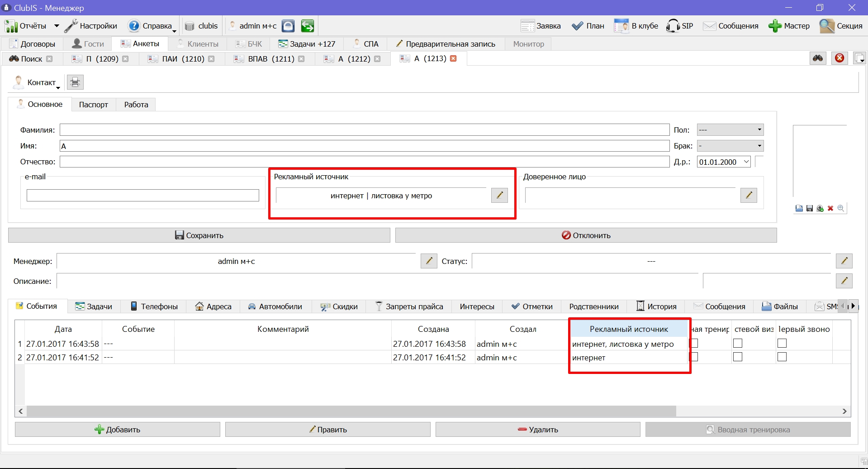Switch to the Договоры tab
This screenshot has height=469, width=868.
click(x=33, y=44)
